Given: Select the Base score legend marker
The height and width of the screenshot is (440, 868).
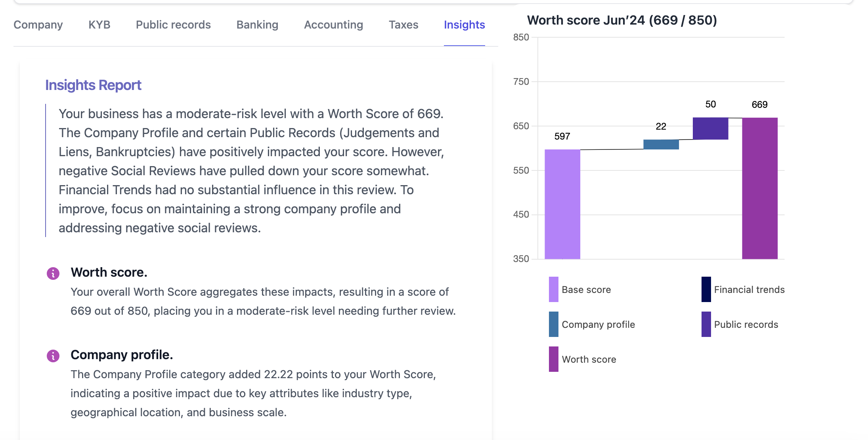Looking at the screenshot, I should (553, 289).
